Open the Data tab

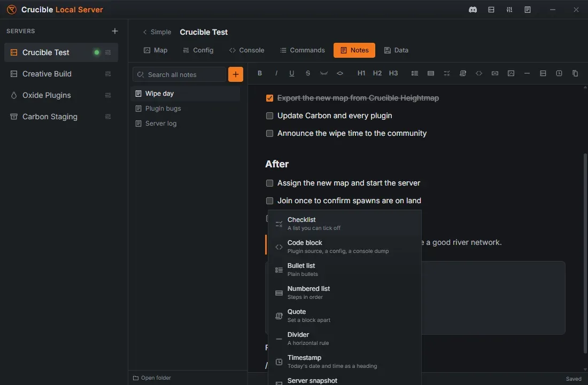397,50
